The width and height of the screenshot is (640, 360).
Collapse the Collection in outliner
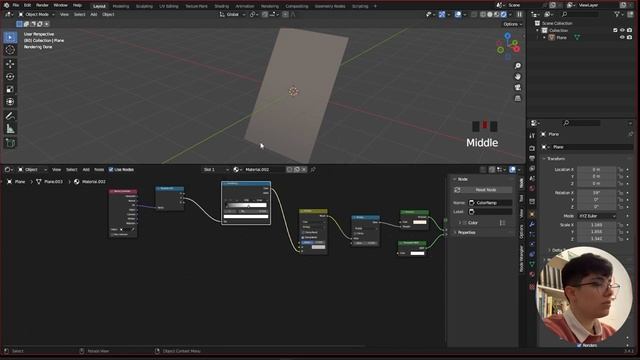537,30
